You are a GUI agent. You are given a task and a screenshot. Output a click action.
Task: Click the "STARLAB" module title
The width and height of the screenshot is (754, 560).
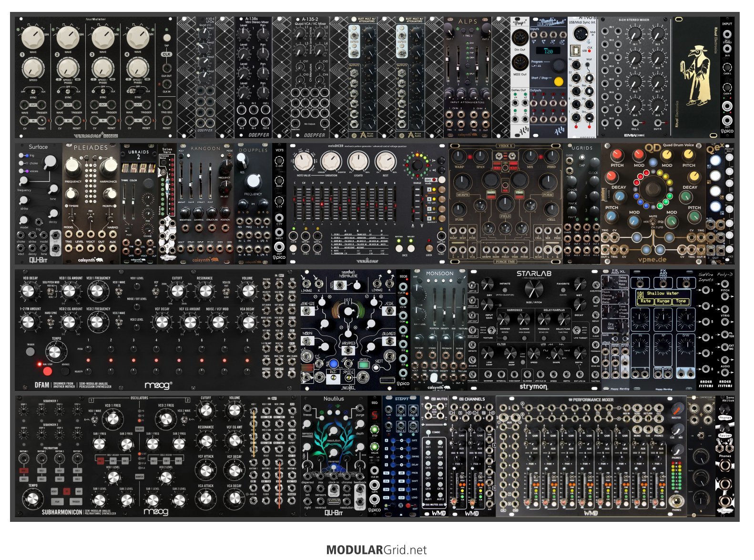534,274
